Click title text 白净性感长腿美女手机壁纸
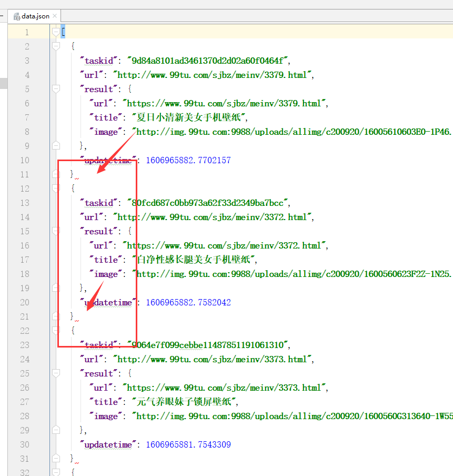The height and width of the screenshot is (476, 453). click(x=194, y=260)
